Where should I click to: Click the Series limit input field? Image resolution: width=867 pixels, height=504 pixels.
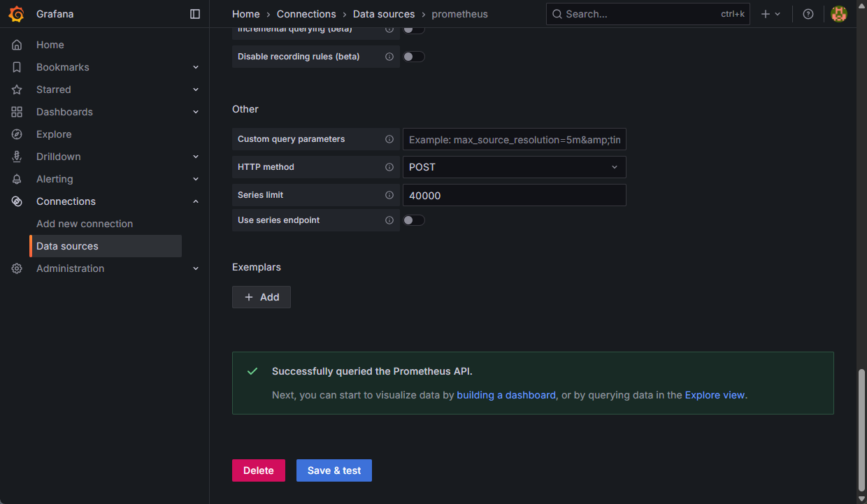(x=515, y=195)
